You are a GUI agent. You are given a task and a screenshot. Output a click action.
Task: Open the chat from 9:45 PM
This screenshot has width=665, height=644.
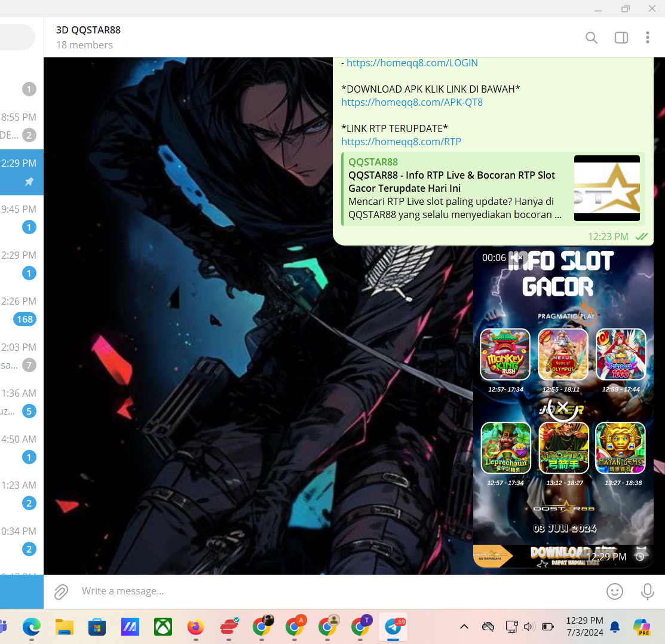pyautogui.click(x=22, y=218)
